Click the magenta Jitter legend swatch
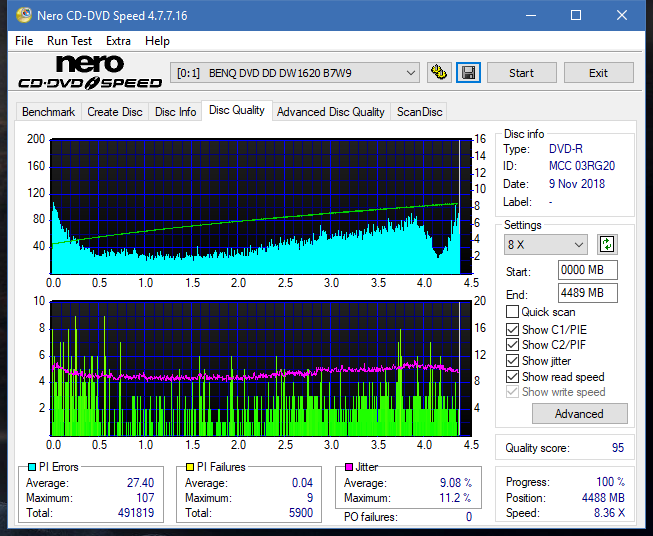The image size is (653, 536). pyautogui.click(x=349, y=467)
